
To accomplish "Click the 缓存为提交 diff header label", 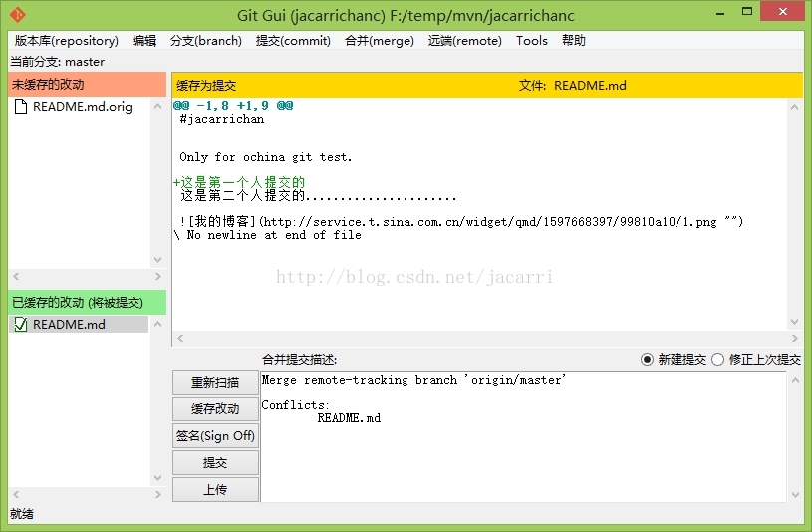I will 206,86.
